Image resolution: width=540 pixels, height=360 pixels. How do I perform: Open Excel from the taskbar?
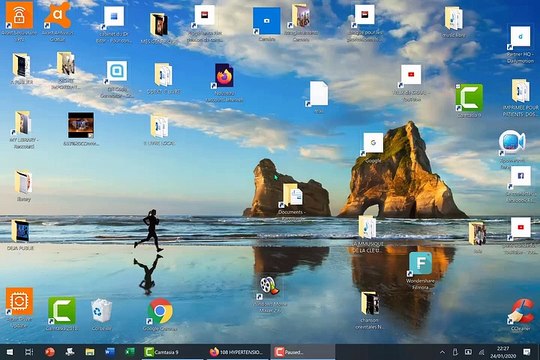point(130,352)
